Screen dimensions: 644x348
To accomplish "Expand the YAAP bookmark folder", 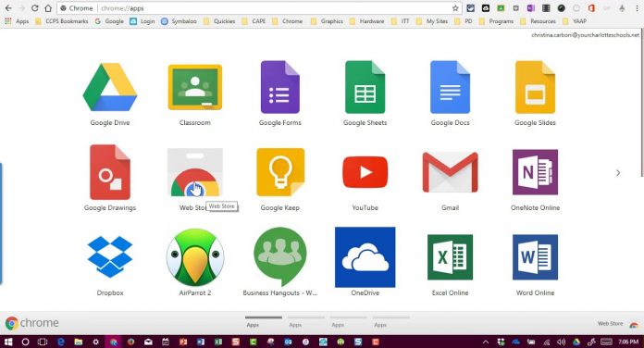I will pos(575,21).
